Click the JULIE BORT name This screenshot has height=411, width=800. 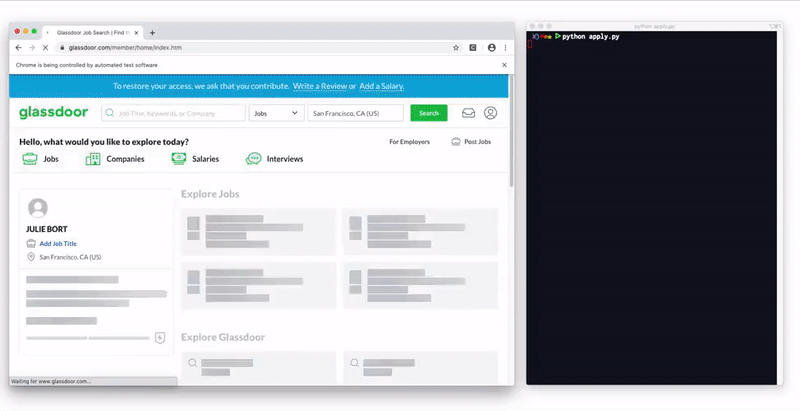click(46, 229)
